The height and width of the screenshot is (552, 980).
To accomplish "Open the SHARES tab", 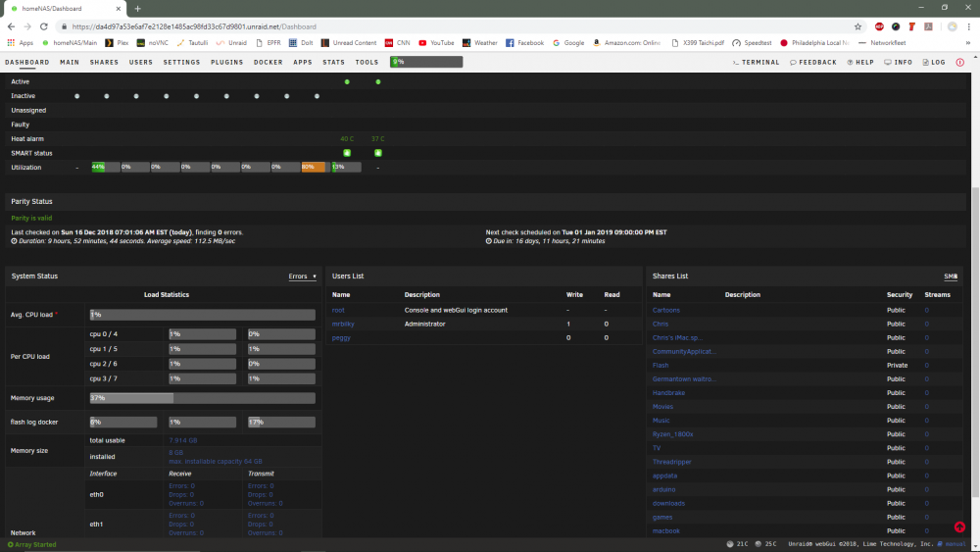I will pos(104,63).
